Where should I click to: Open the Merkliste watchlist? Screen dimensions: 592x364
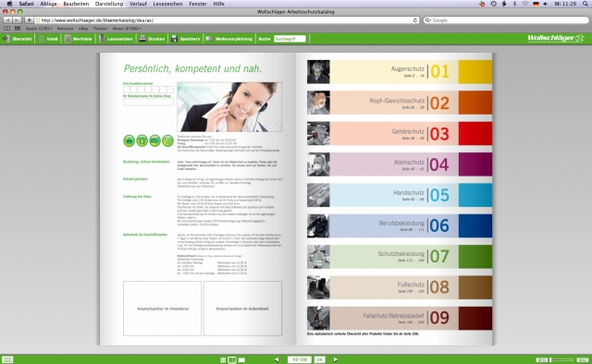coord(78,39)
